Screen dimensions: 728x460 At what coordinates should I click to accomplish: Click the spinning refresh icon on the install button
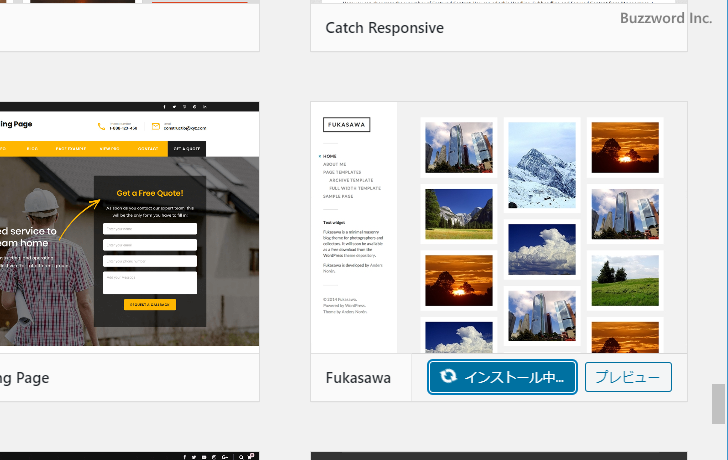coord(448,377)
